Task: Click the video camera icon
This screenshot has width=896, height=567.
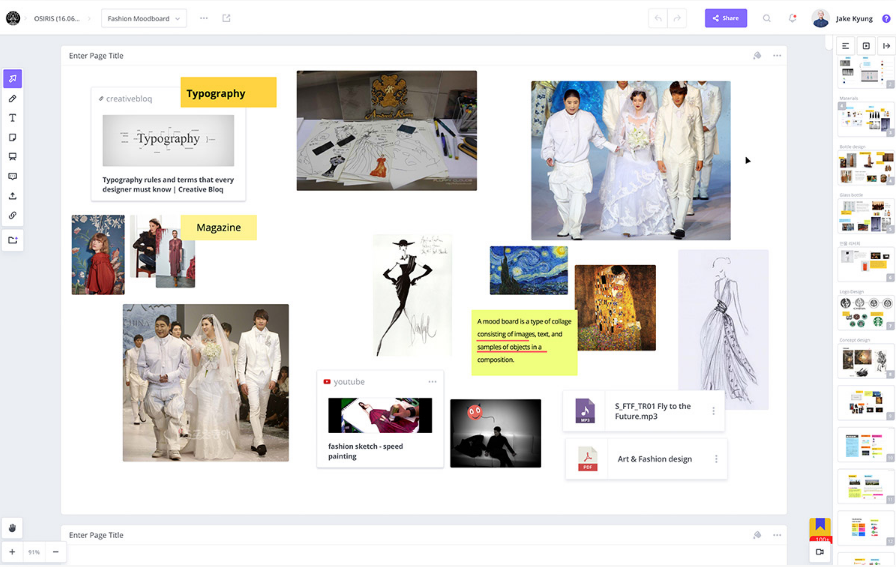Action: pos(820,552)
